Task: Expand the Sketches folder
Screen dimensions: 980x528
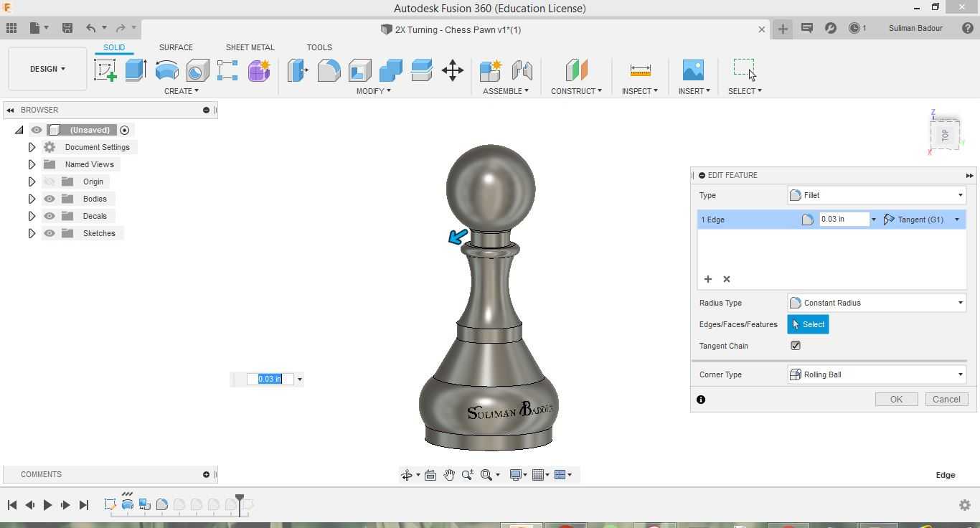Action: tap(32, 233)
